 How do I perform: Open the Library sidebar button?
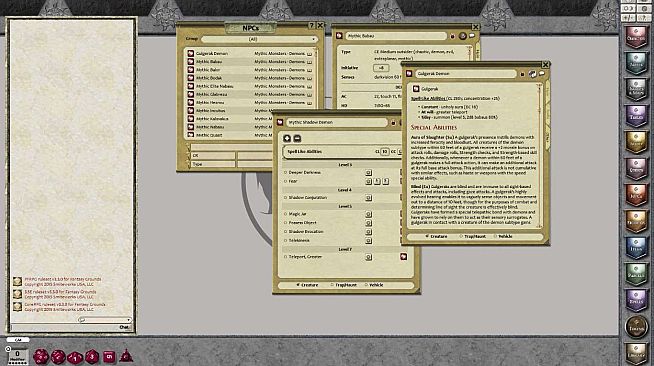(636, 353)
